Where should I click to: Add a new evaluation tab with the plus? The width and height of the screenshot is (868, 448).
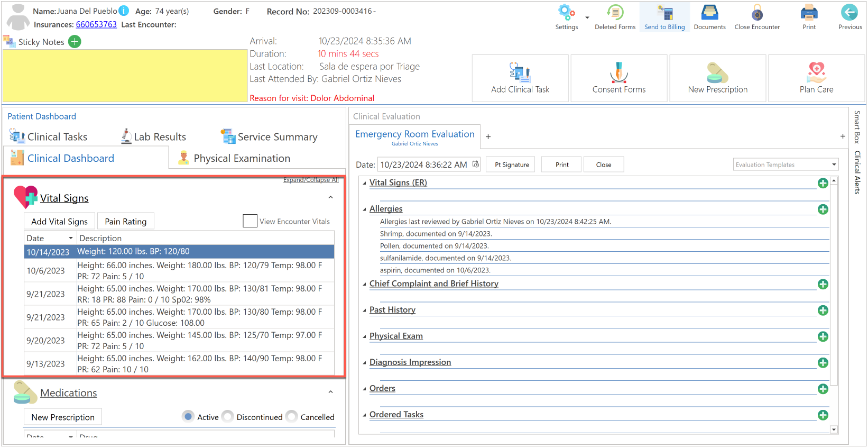click(488, 137)
